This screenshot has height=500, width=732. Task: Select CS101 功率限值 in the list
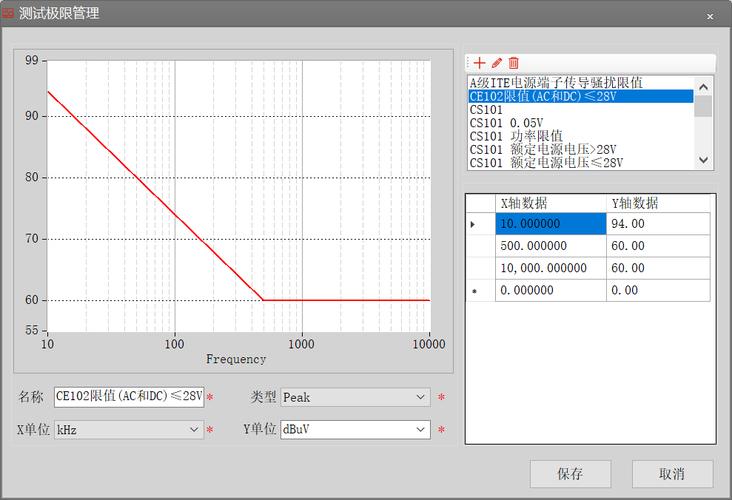(580, 136)
